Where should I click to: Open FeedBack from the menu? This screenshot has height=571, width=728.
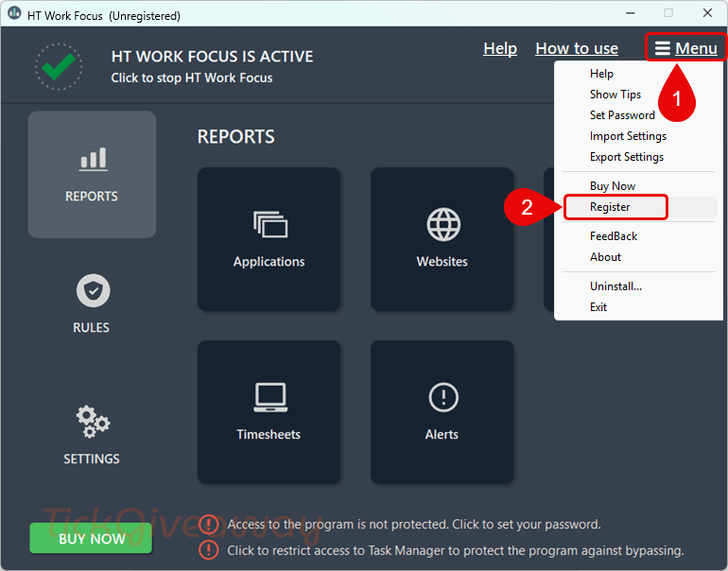pos(614,236)
